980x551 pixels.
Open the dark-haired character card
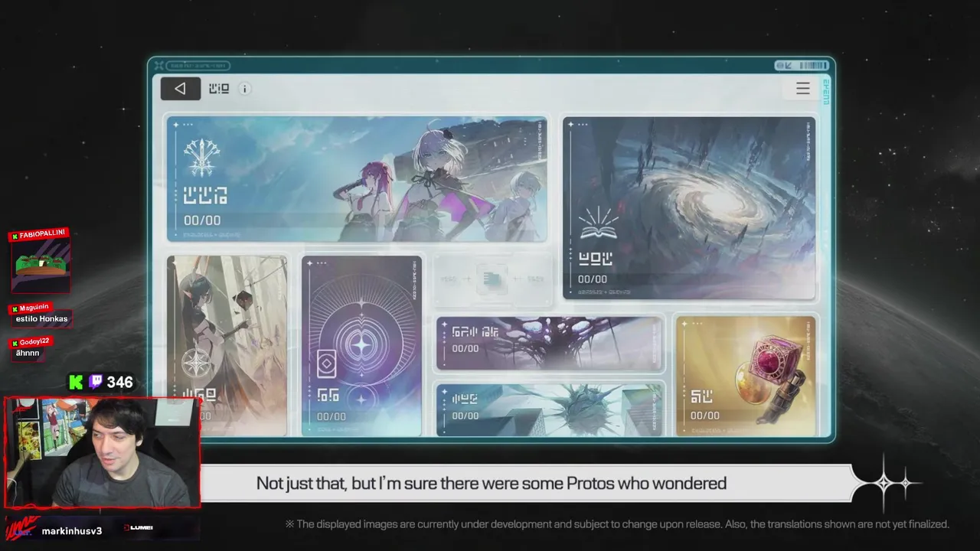(x=227, y=346)
